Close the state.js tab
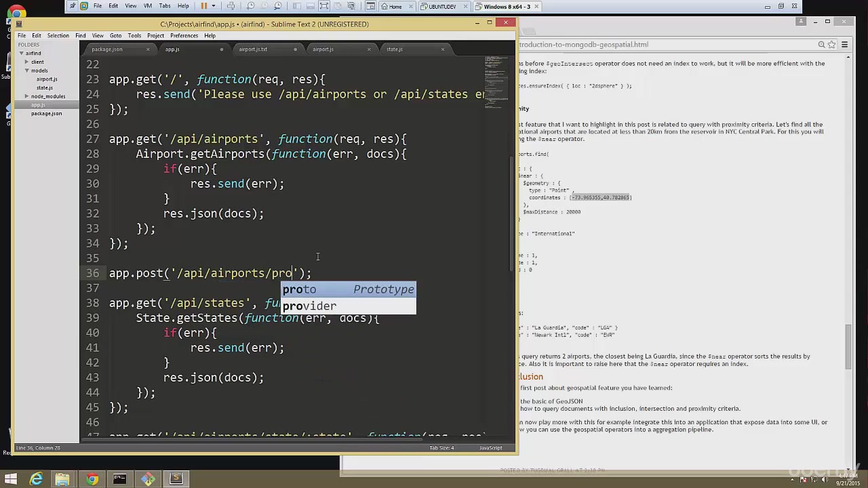Image resolution: width=868 pixels, height=488 pixels. 443,49
